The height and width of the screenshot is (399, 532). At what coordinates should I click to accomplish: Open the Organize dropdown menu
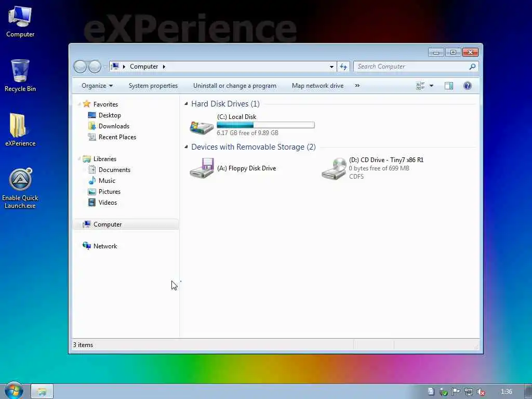(x=97, y=86)
